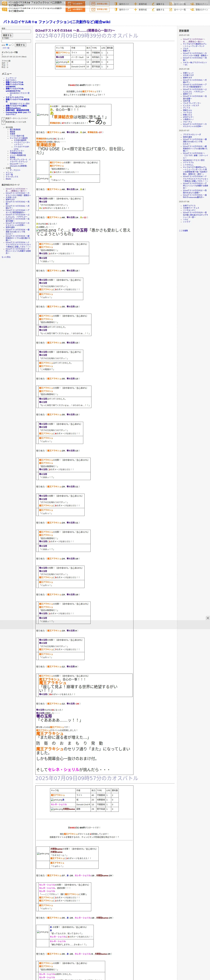Click the 検索 text input field
The image size is (210, 980).
(16, 32)
